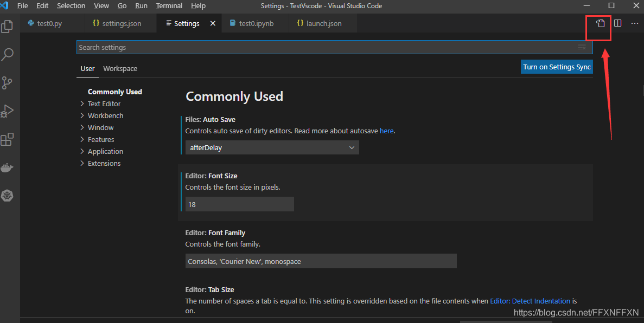
Task: Click the Font Family input field
Action: (x=321, y=261)
